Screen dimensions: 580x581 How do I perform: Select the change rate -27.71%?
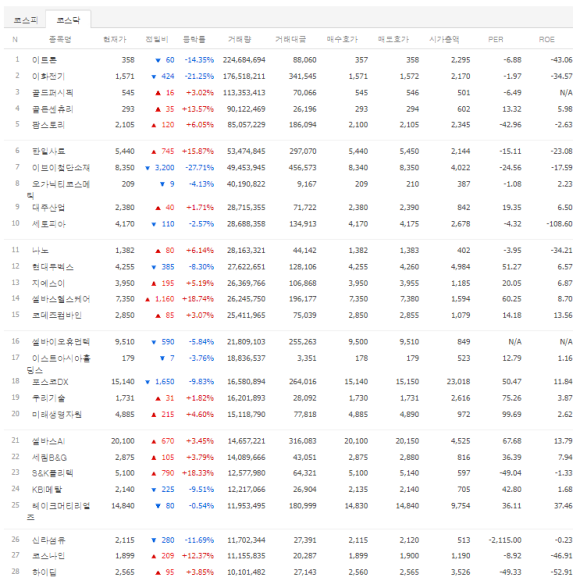click(199, 167)
